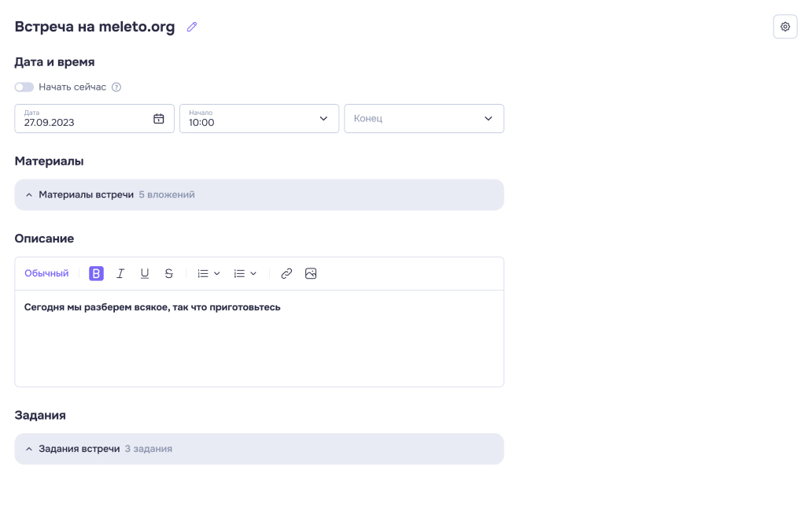This screenshot has height=507, width=812.
Task: Toggle italic formatting button
Action: coord(120,273)
